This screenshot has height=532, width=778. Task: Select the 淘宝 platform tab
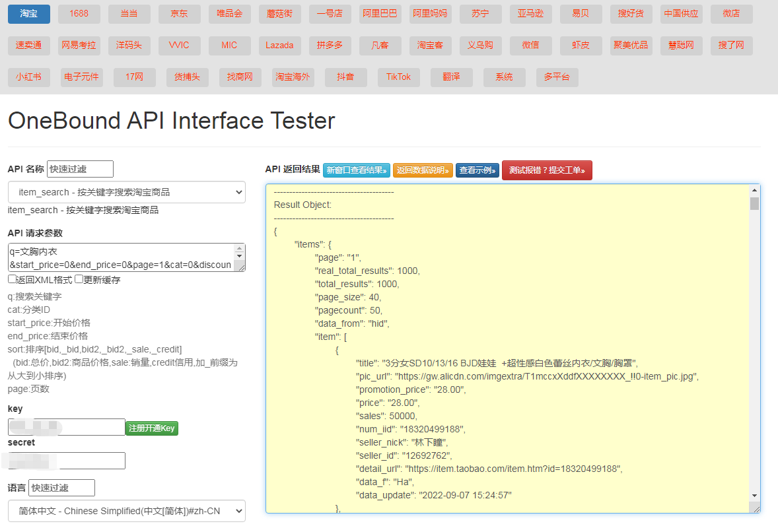[29, 14]
